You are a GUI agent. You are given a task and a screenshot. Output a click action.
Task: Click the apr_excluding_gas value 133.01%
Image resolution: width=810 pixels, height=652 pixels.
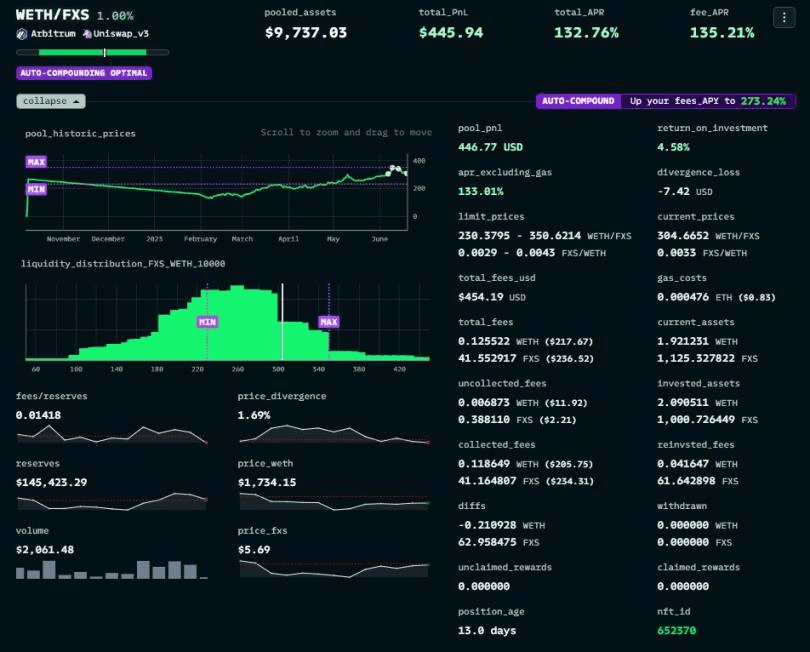(x=481, y=192)
